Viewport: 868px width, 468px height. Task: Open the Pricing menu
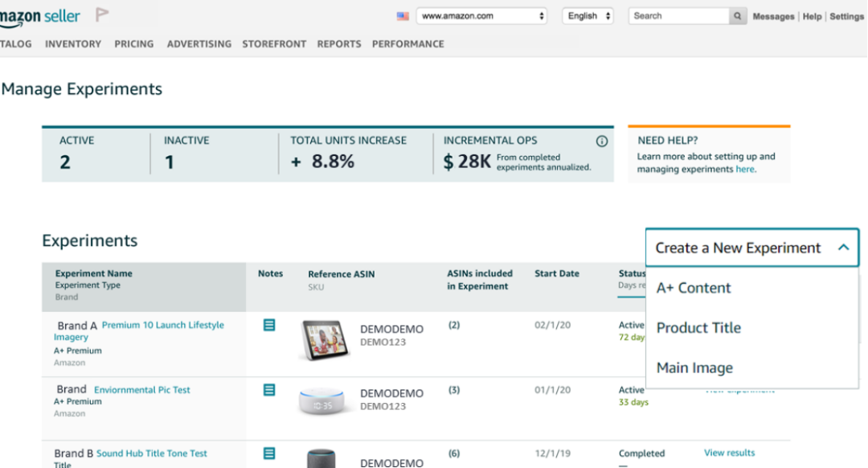[134, 43]
